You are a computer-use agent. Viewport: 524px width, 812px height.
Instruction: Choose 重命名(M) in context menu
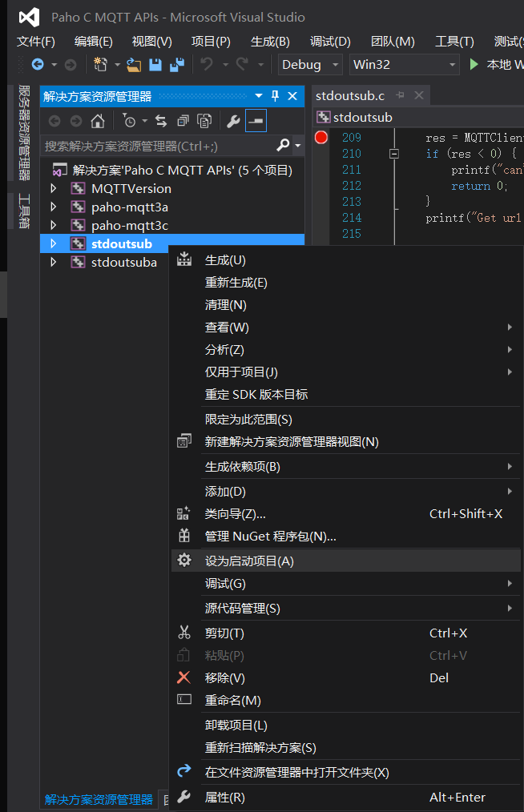point(345,700)
